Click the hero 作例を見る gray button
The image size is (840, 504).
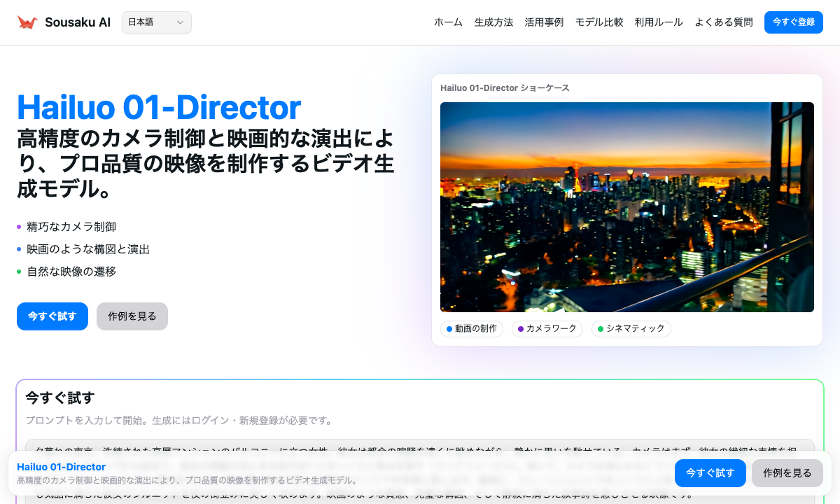coord(132,316)
